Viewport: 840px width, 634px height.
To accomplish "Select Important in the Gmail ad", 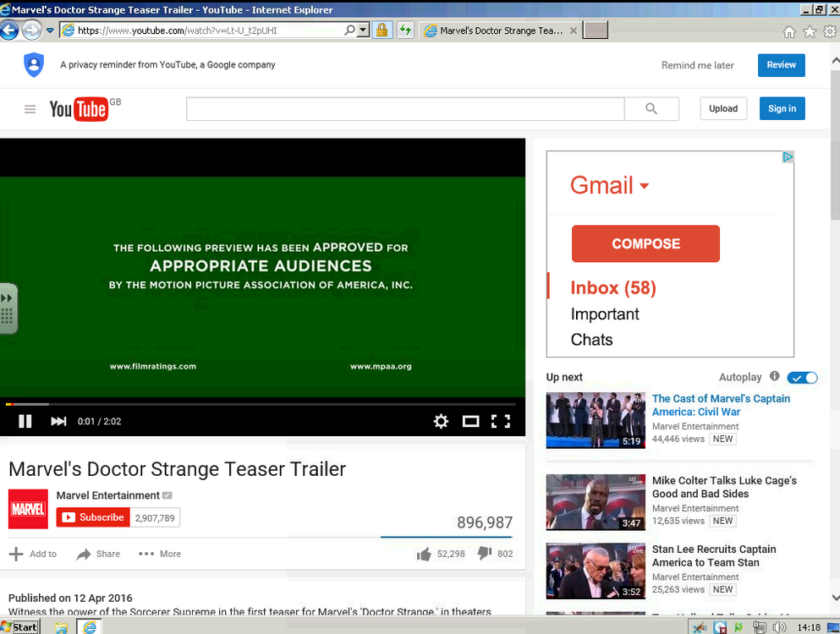I will coord(605,314).
